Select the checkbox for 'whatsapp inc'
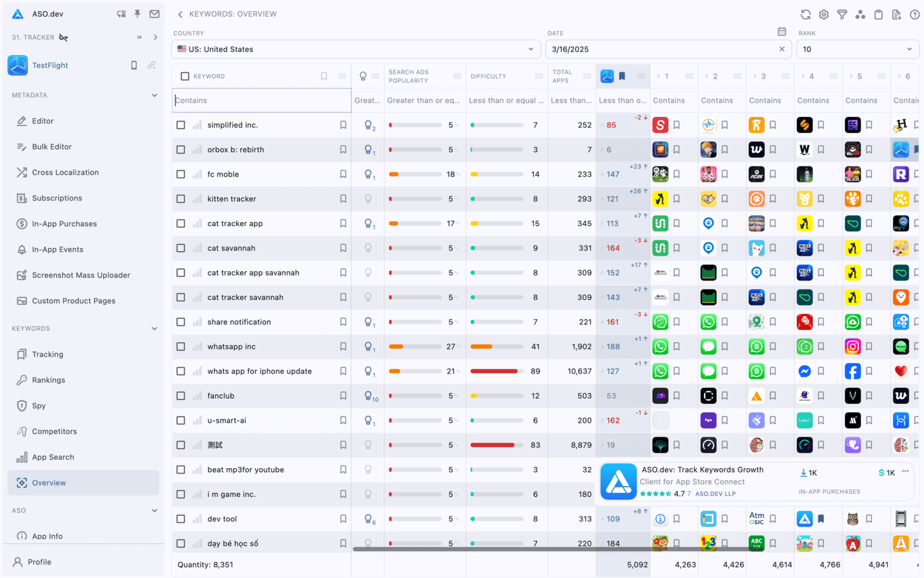 coord(180,346)
